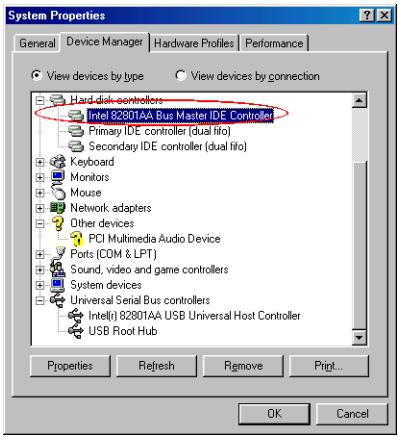Select Intel 82801AA Bus Master IDE Controller
The image size is (398, 437).
[x=180, y=116]
